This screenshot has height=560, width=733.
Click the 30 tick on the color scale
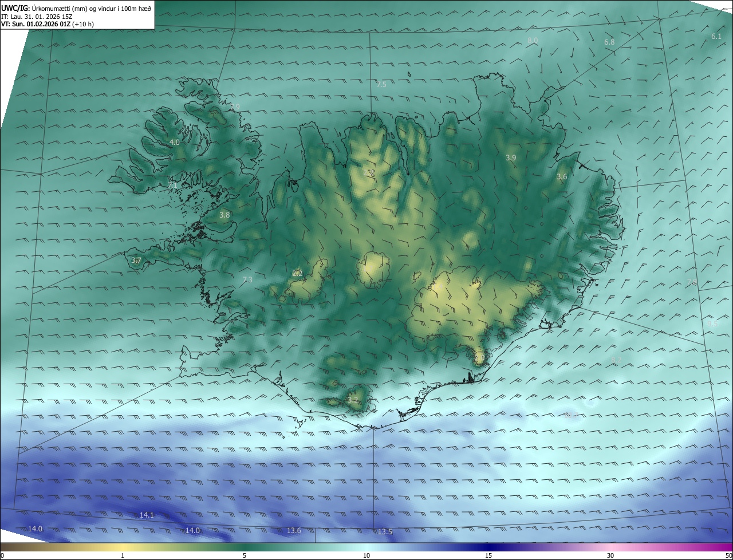[x=610, y=555]
